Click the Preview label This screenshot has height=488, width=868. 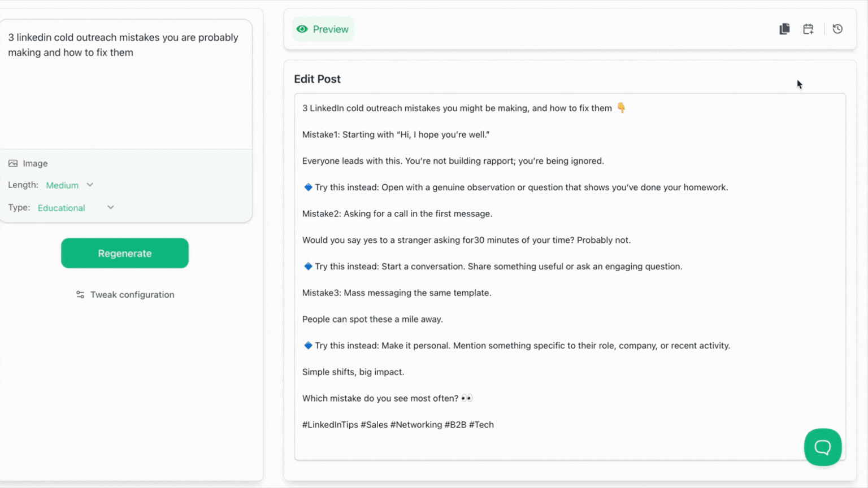(x=331, y=29)
